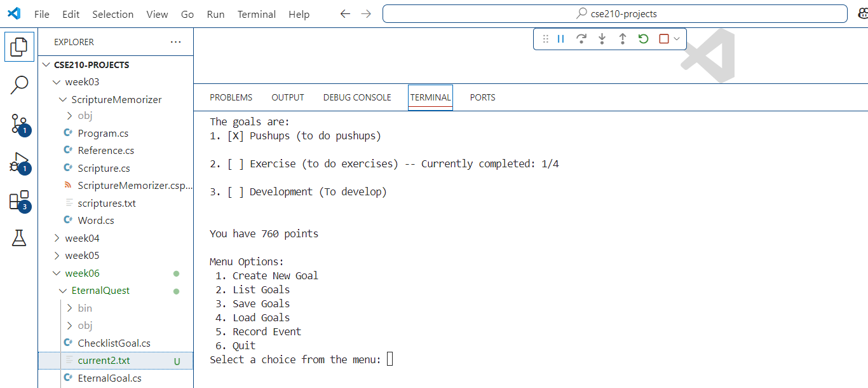Open the Source Control view icon
The image size is (868, 388).
tap(19, 123)
